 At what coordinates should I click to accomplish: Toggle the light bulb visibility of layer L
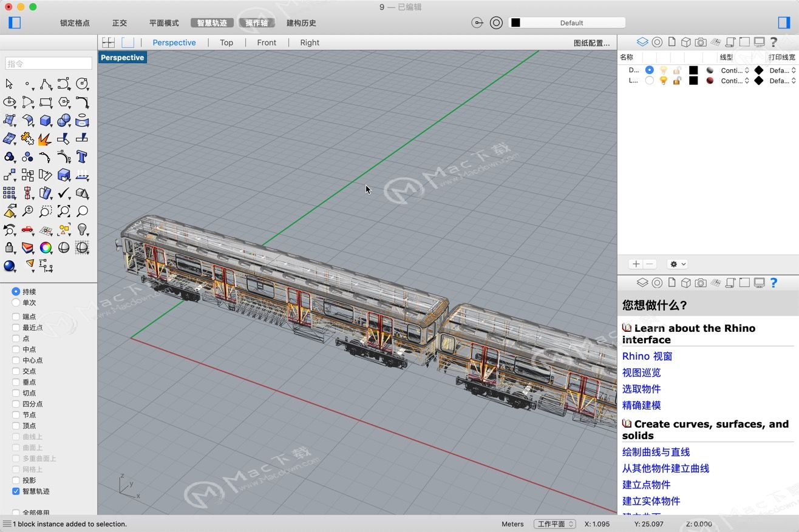664,81
